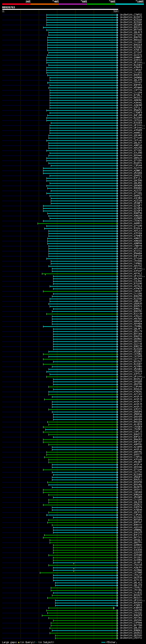The width and height of the screenshot is (146, 644).
Task: Click the UniRef100_Q0WWG7 label
Action: [131, 58]
